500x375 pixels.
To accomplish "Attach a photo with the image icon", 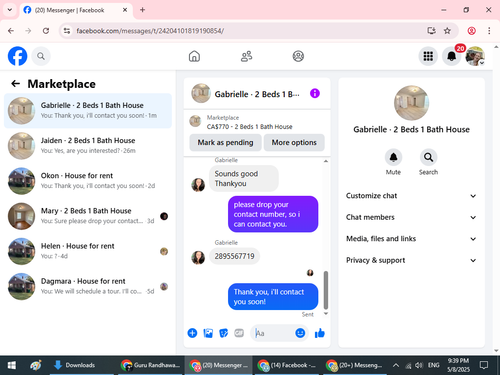I will [208, 333].
